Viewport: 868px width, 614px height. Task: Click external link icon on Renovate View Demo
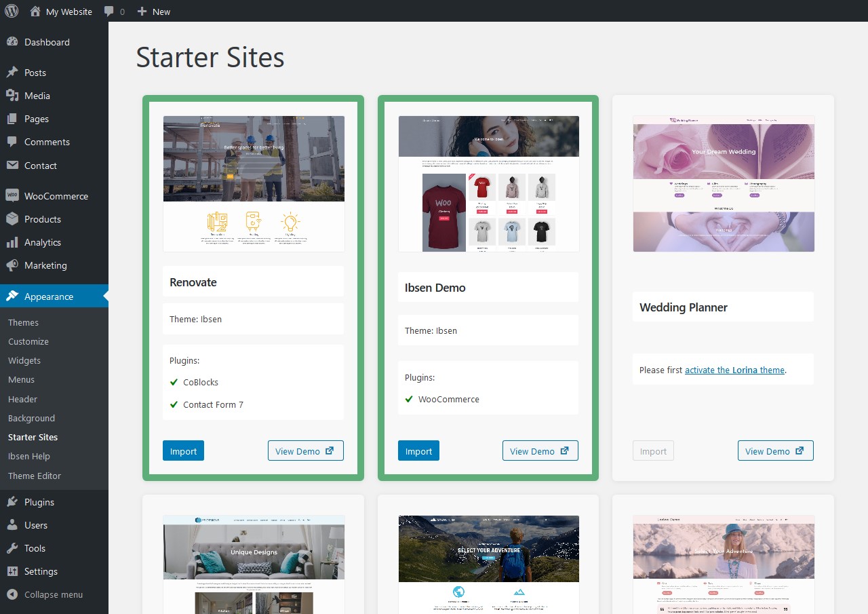[x=330, y=450]
